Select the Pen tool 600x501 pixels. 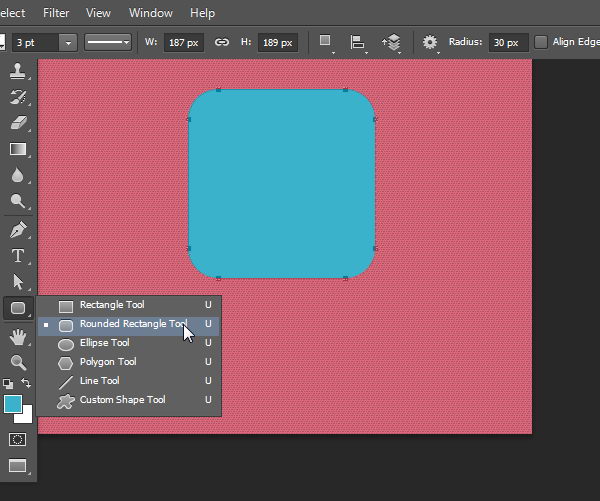pos(18,229)
